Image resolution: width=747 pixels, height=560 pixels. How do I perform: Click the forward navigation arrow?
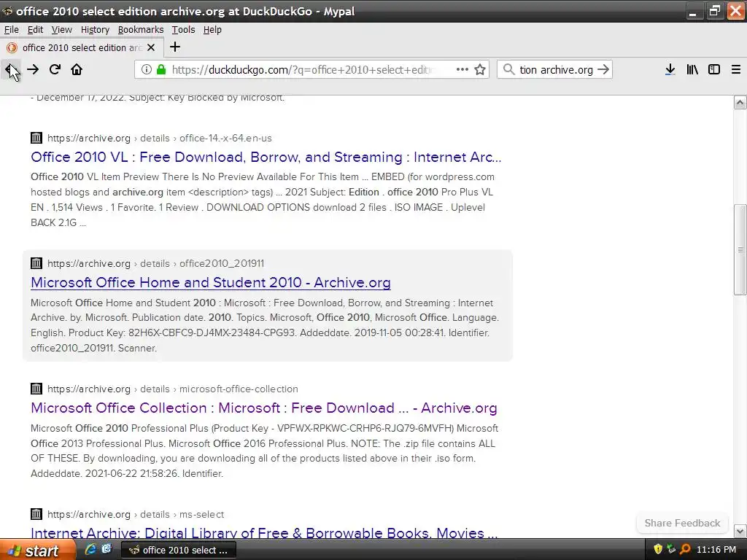(x=33, y=69)
